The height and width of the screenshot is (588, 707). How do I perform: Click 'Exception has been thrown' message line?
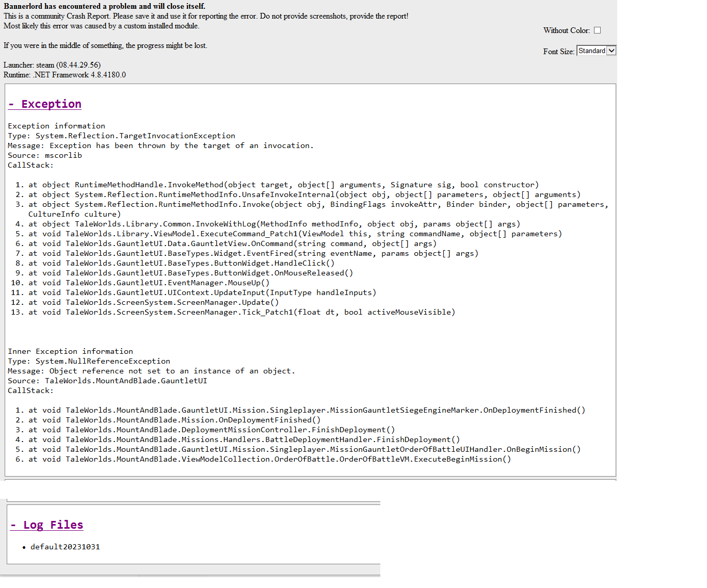coord(160,145)
